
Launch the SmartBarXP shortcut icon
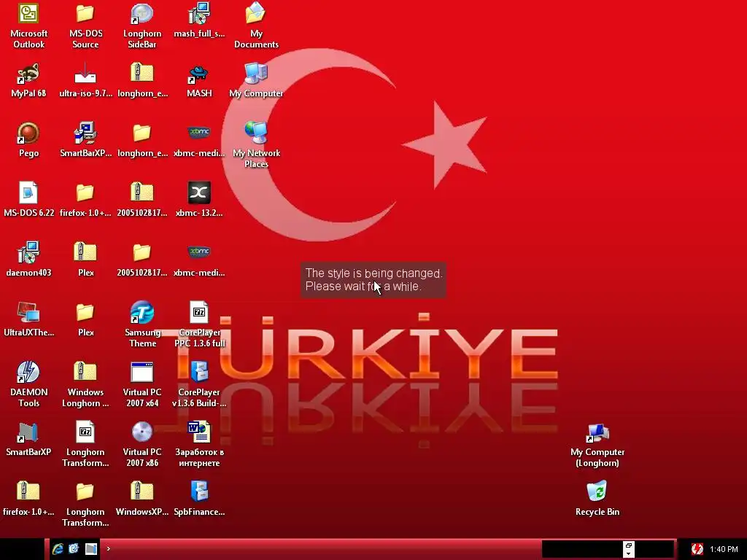tap(28, 432)
